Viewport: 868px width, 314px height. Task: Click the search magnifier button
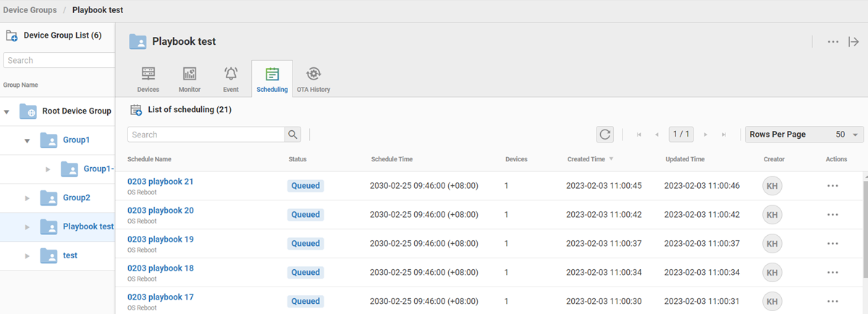point(292,135)
